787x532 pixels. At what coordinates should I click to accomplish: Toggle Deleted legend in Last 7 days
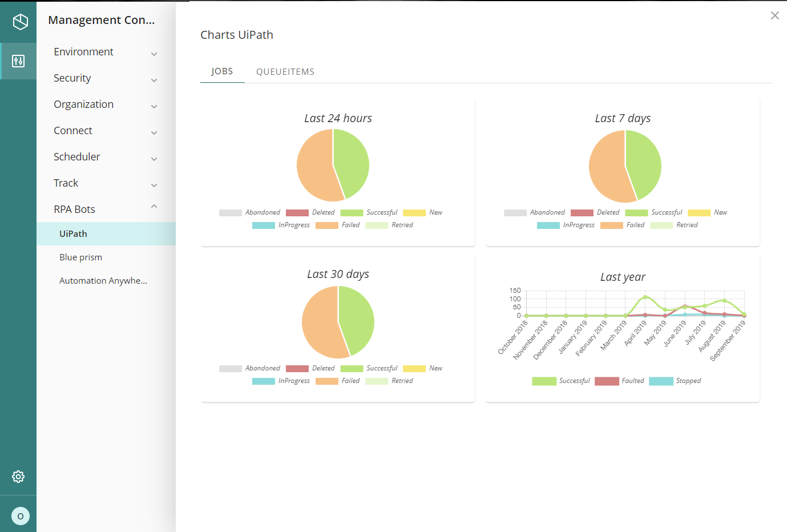[595, 212]
